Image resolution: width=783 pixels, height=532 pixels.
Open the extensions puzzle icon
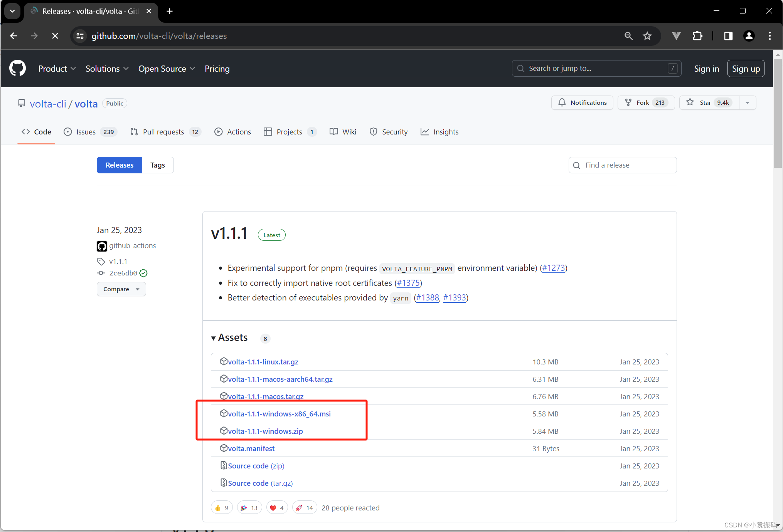697,36
